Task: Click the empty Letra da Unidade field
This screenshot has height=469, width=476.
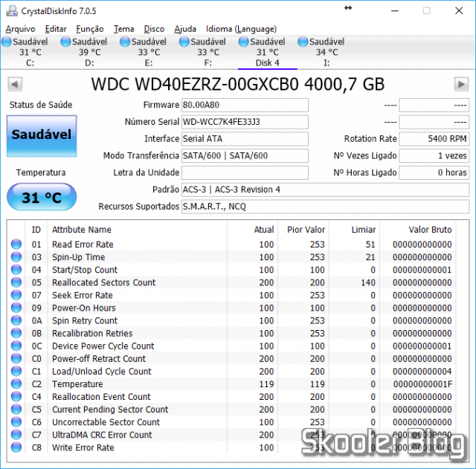Action: [x=245, y=172]
